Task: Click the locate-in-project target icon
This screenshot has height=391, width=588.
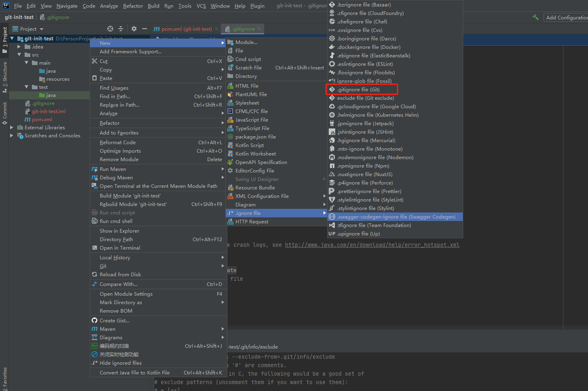Action: coord(110,29)
